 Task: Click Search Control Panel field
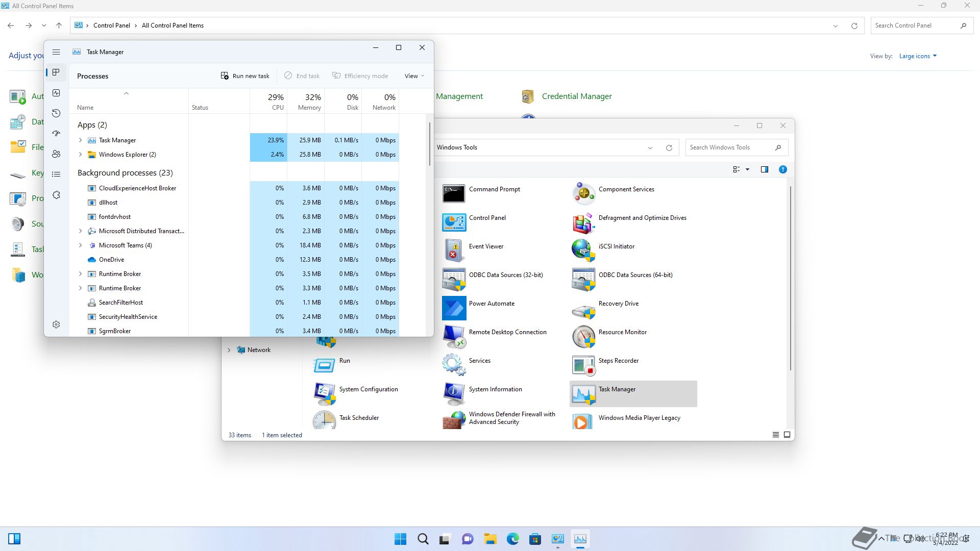pos(921,26)
